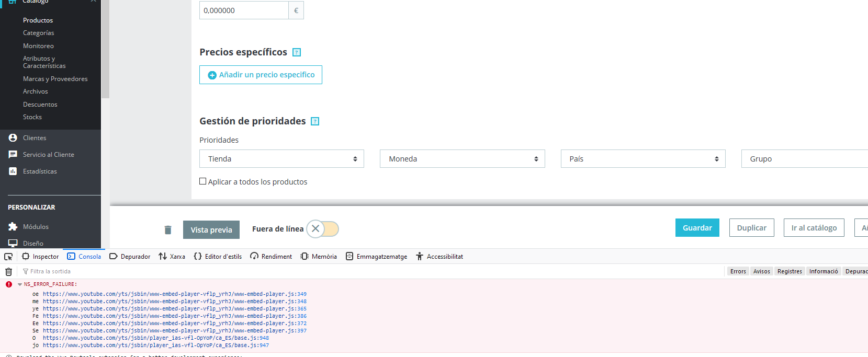This screenshot has height=357, width=868.
Task: Click Añadir un precio específico button
Action: click(x=261, y=75)
